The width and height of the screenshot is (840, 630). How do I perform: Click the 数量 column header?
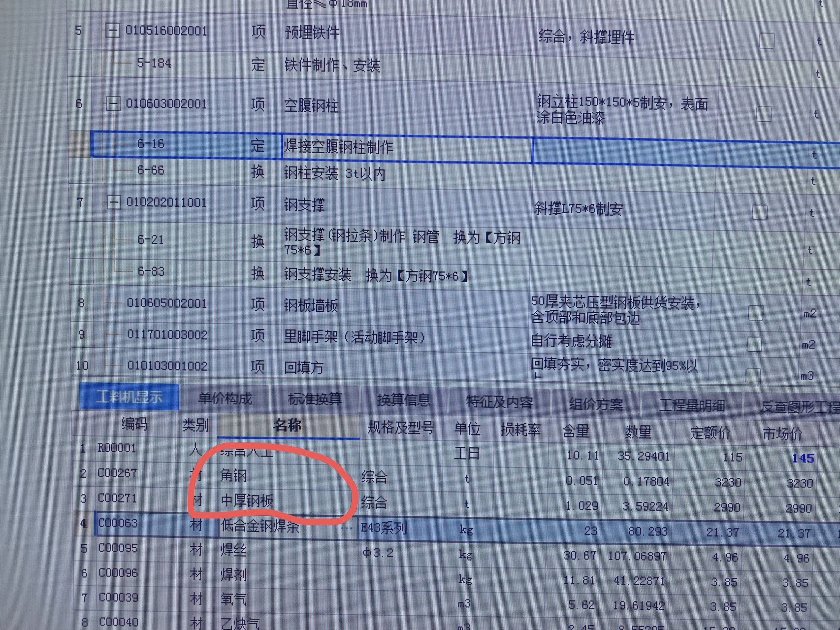[638, 432]
